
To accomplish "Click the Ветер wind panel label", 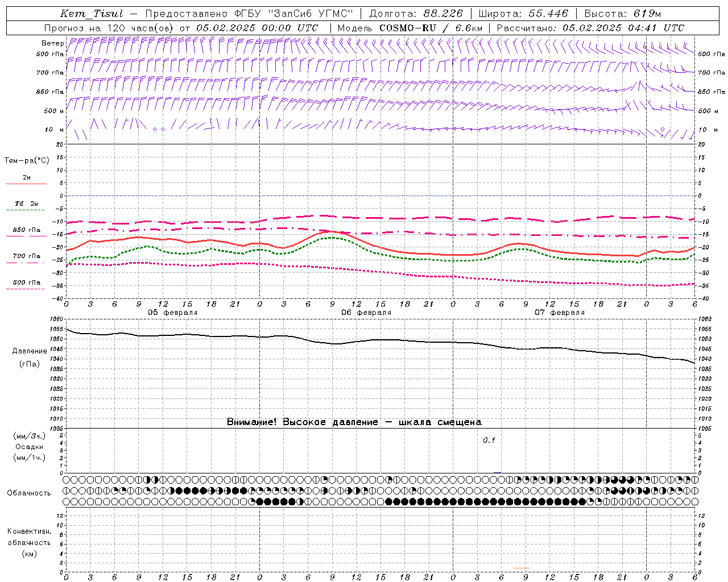I will pos(52,43).
